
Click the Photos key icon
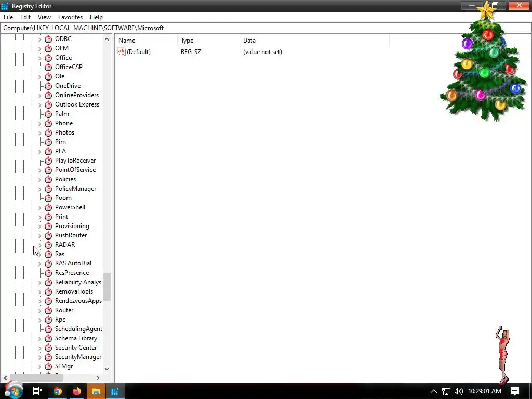pos(48,132)
